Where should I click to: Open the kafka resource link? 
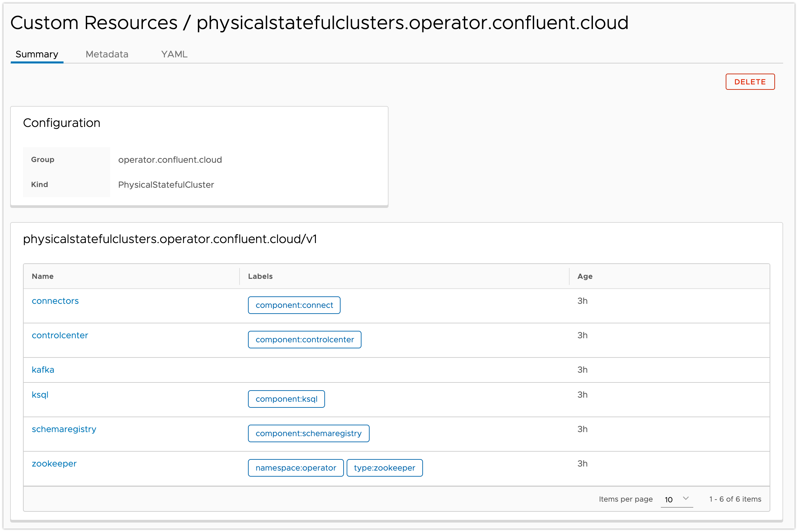(x=43, y=370)
